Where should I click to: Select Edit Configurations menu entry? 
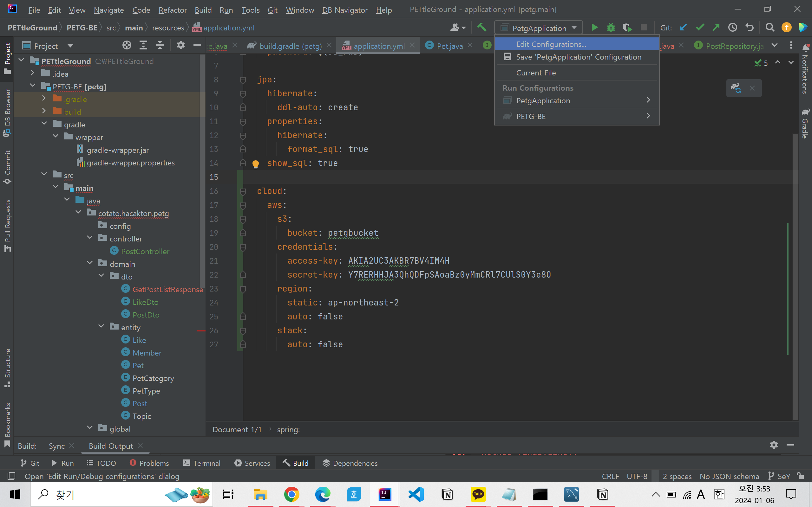pyautogui.click(x=551, y=44)
